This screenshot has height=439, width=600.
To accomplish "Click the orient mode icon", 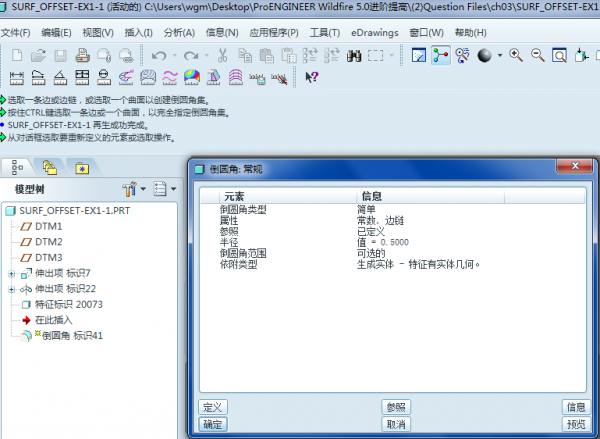I will coord(463,55).
